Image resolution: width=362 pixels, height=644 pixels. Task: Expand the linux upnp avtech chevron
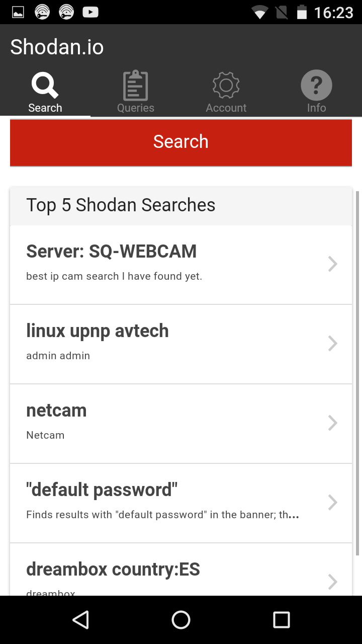(x=332, y=344)
